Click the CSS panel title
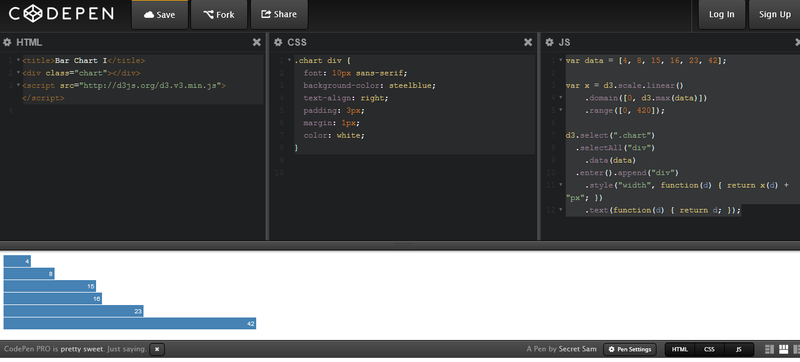The height and width of the screenshot is (362, 800). coord(297,42)
